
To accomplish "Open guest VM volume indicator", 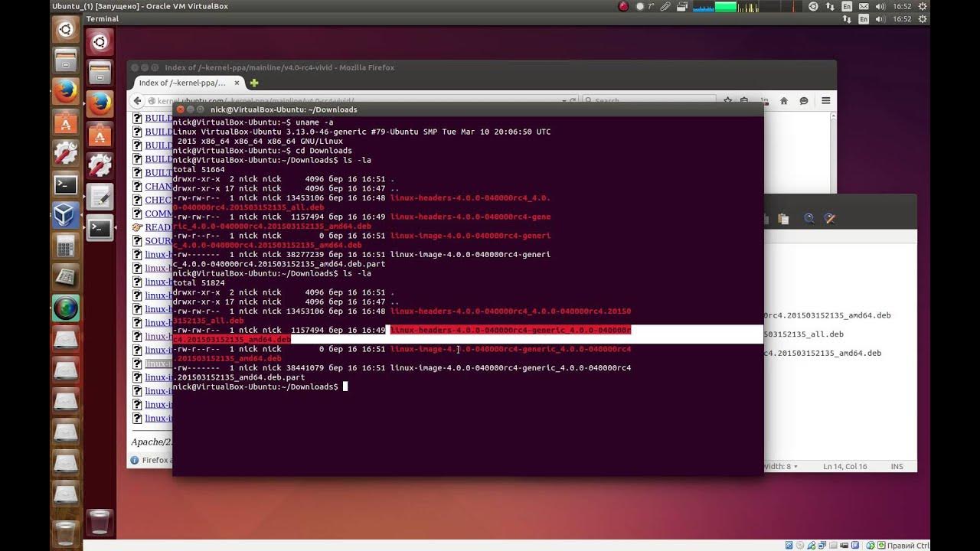I will 882,19.
